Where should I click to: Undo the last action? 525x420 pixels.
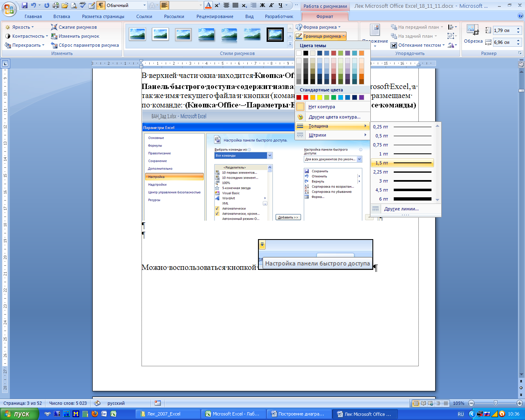click(34, 6)
